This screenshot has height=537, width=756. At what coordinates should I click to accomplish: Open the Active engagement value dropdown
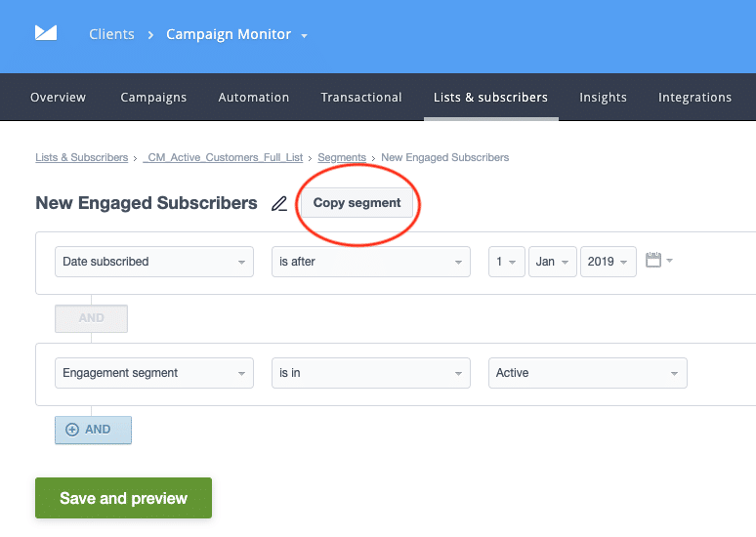587,373
